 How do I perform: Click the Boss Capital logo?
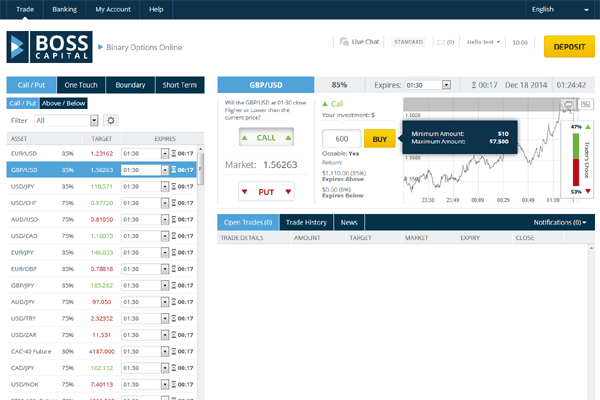(x=48, y=46)
